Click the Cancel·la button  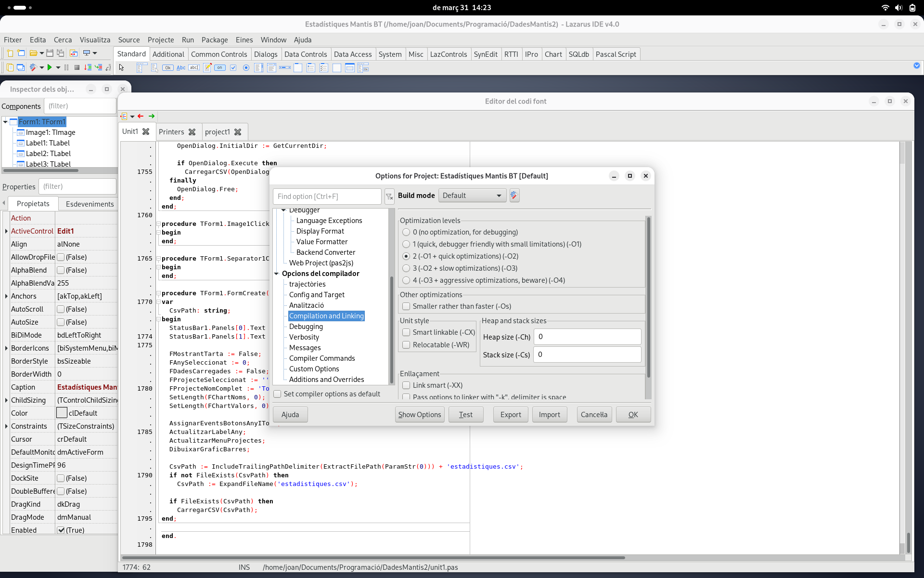coord(594,415)
